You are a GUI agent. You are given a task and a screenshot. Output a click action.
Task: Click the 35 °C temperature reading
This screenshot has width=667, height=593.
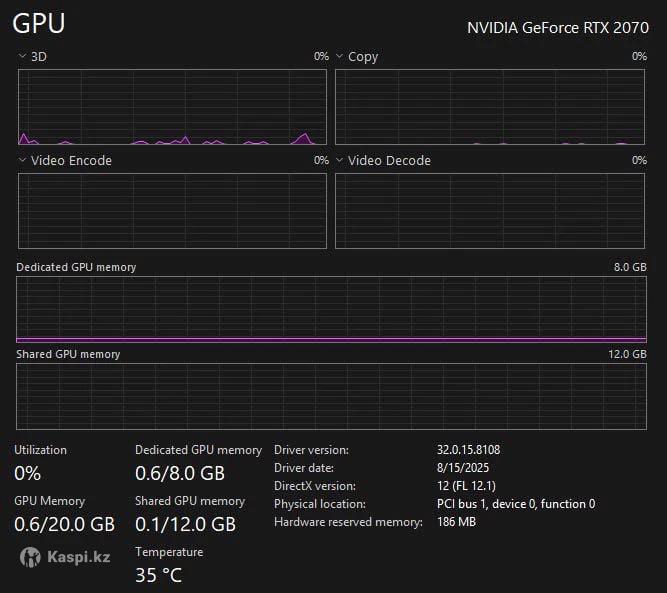click(x=159, y=575)
